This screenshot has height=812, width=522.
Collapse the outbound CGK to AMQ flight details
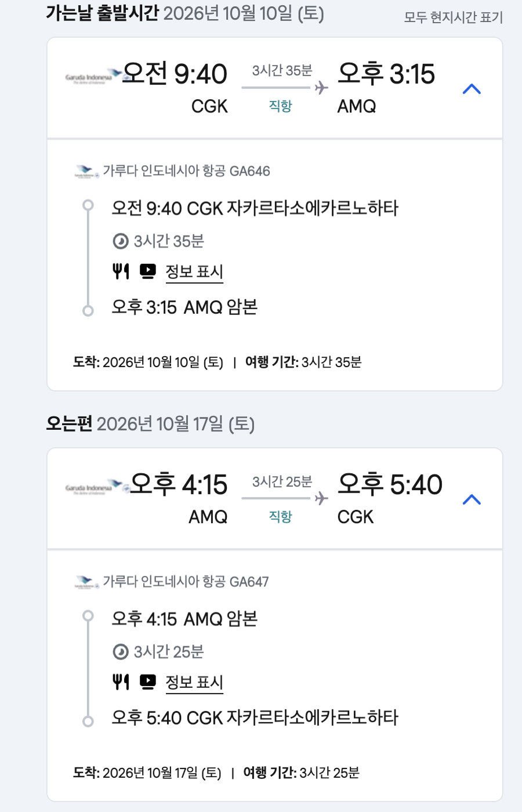click(472, 89)
